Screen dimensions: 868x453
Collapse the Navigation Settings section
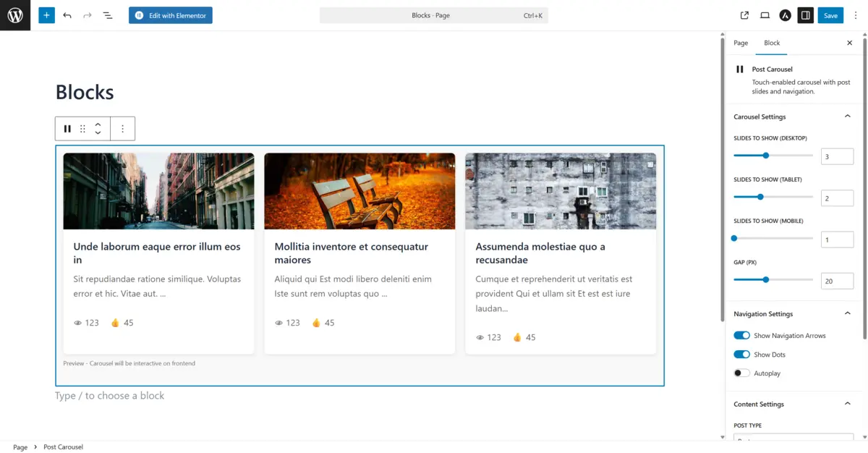coord(848,313)
